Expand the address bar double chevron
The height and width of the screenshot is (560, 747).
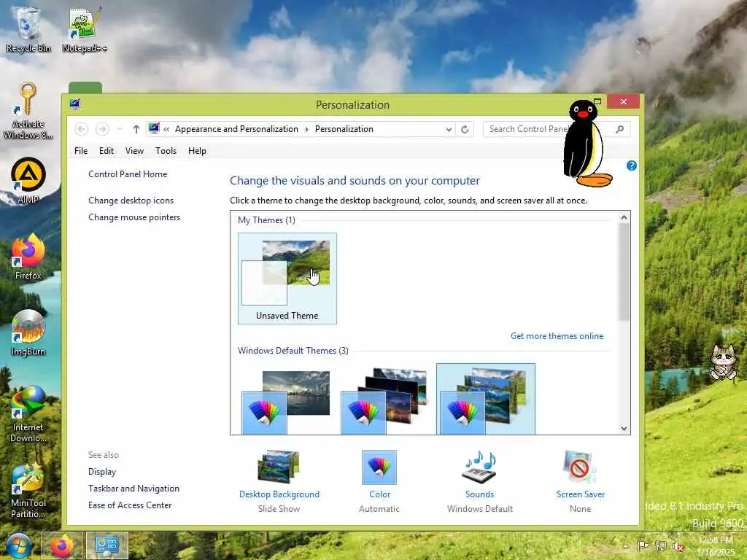pos(167,129)
